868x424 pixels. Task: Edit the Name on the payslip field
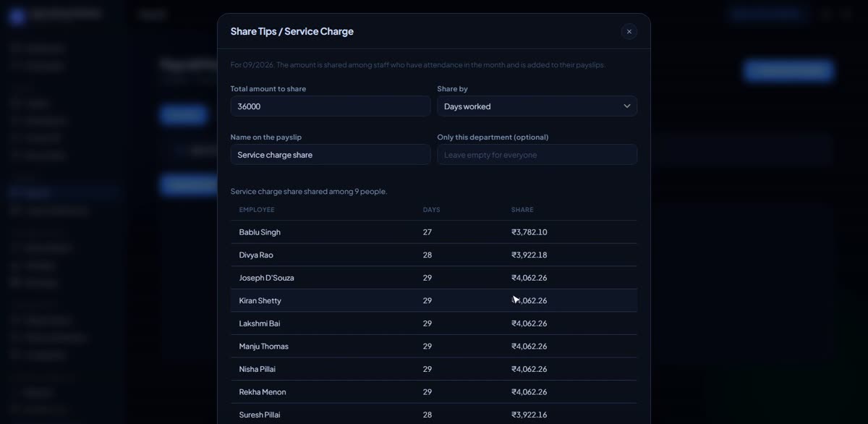tap(331, 155)
